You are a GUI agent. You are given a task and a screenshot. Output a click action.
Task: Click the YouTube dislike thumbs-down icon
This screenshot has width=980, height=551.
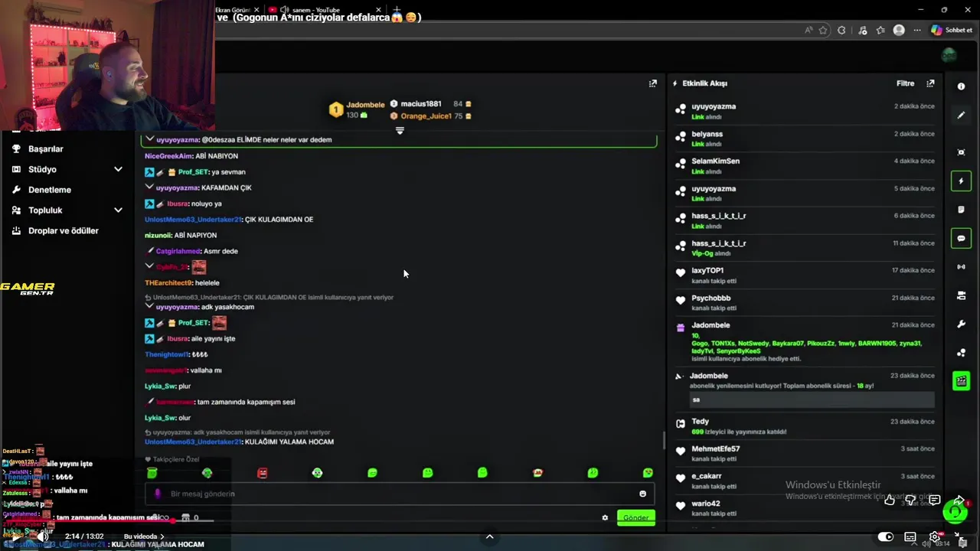tap(910, 500)
